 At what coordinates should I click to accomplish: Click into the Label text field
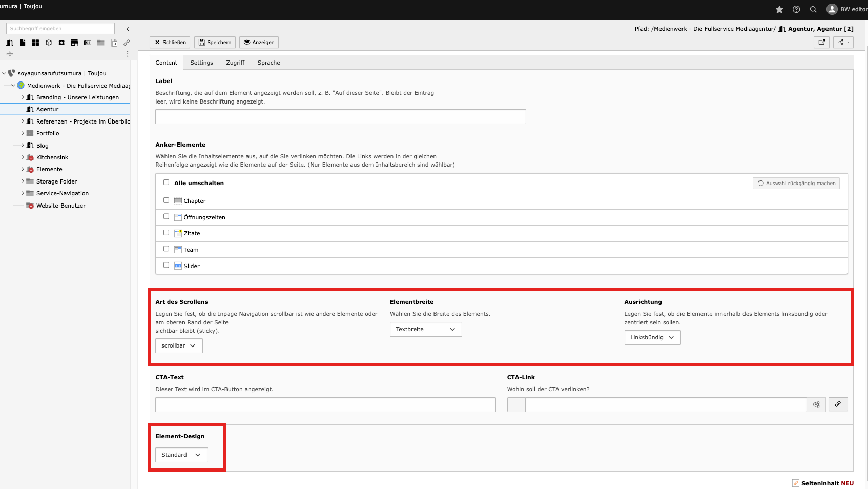[x=340, y=117]
